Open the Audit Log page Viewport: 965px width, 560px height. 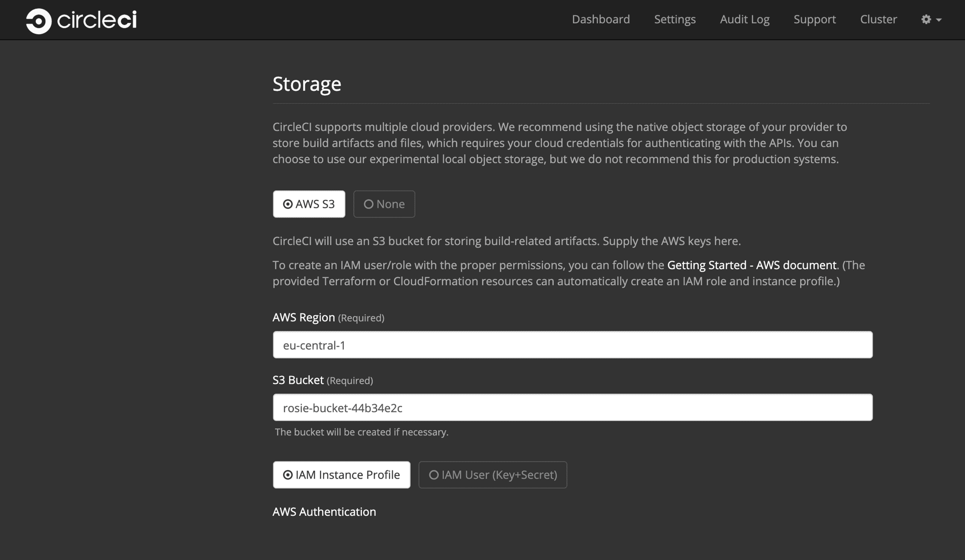[x=744, y=20]
